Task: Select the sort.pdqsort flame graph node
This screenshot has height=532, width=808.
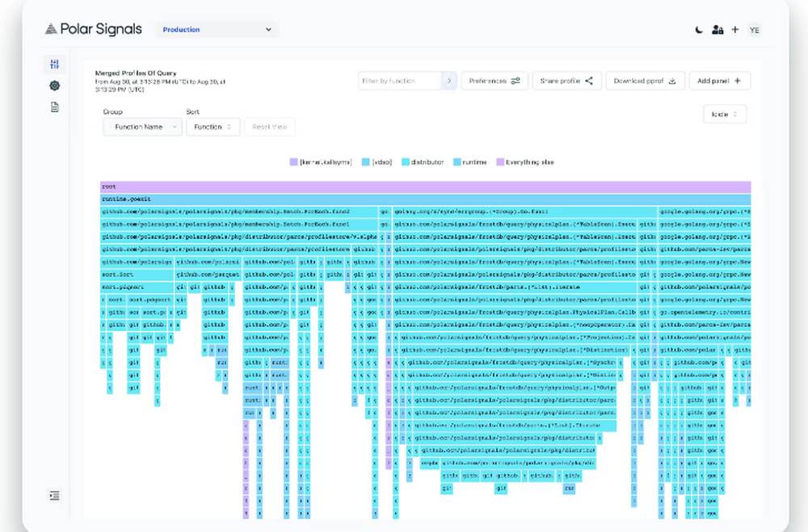Action: pyautogui.click(x=137, y=287)
